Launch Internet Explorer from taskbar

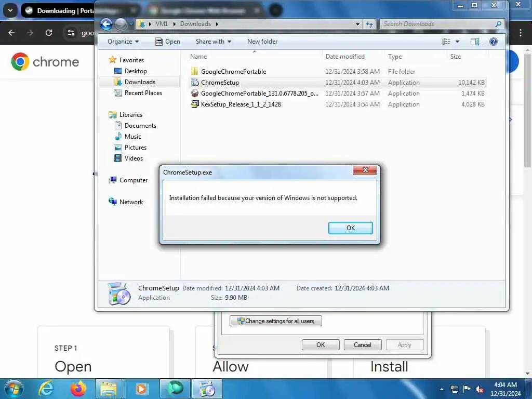[46, 389]
